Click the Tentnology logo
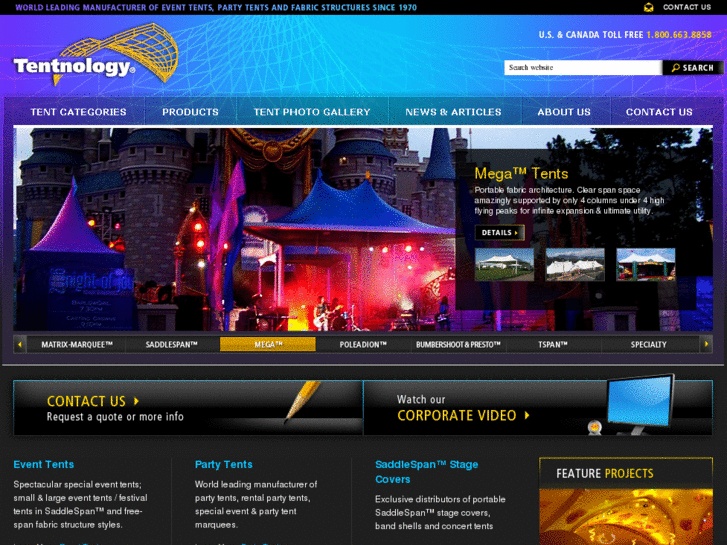Image resolution: width=727 pixels, height=545 pixels. 96,55
